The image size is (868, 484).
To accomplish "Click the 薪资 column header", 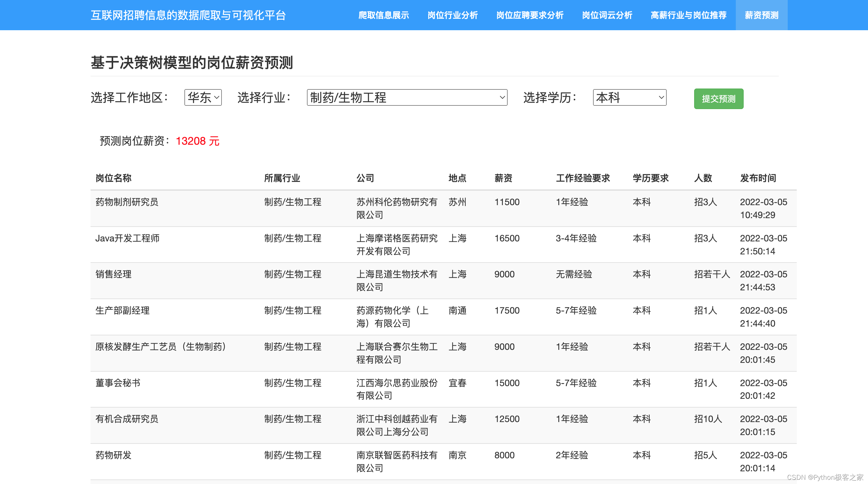I will click(503, 178).
